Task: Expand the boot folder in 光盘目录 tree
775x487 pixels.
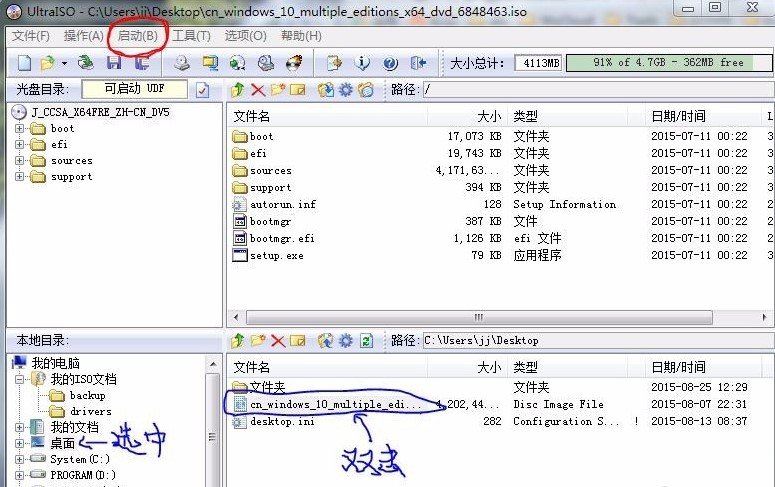Action: coord(19,129)
